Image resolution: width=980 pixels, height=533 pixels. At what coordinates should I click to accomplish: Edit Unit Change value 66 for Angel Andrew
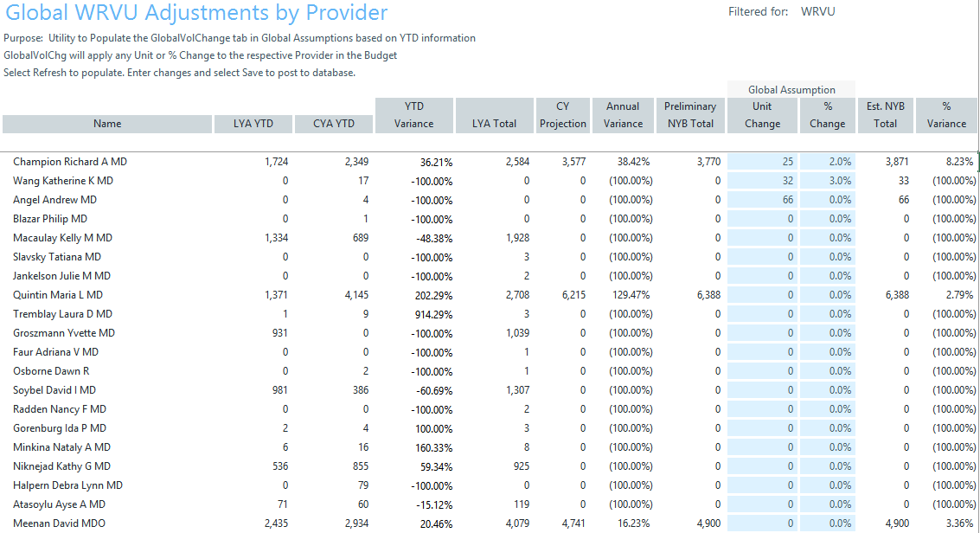pyautogui.click(x=762, y=200)
